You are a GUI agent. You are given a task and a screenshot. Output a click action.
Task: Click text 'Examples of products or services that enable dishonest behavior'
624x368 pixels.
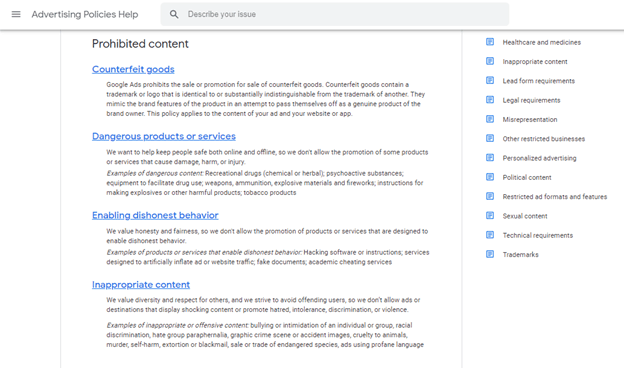204,252
